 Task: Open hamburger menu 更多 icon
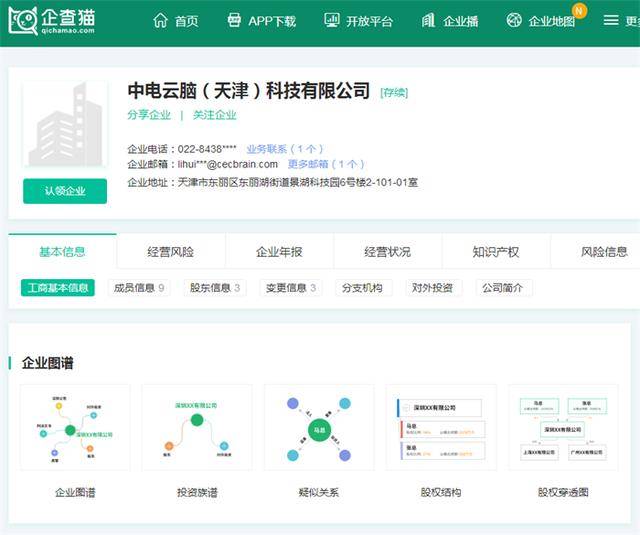tap(611, 20)
